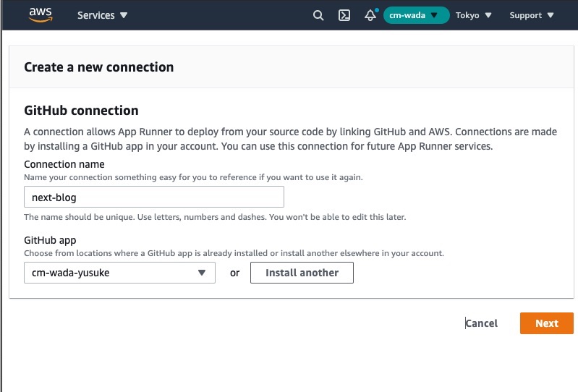Viewport: 578px width, 392px height.
Task: Click the Create a new connection heading
Action: (x=99, y=67)
